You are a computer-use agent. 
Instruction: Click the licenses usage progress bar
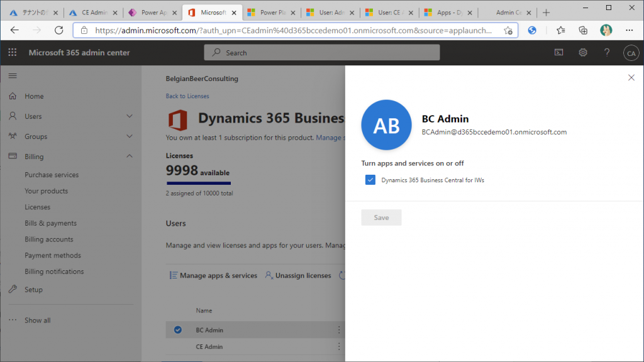[x=199, y=183]
